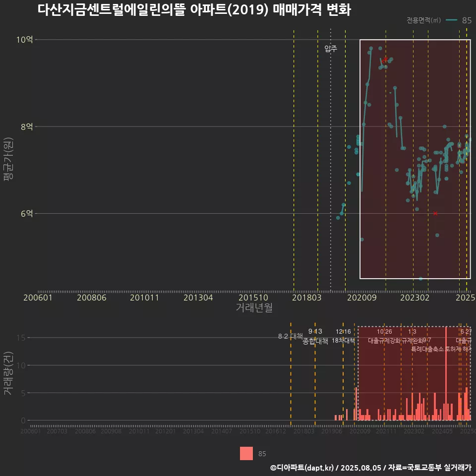
Task: Click the 거래년월 axis title
Action: coord(254,307)
